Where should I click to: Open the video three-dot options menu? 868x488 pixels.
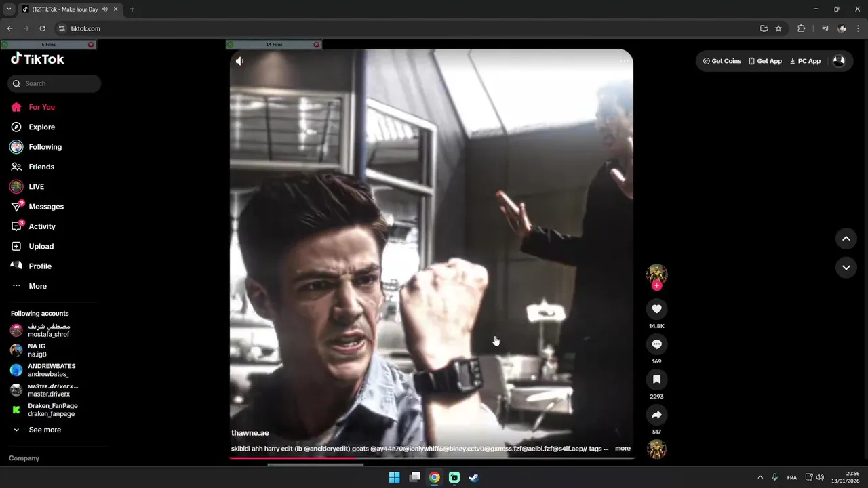click(624, 61)
